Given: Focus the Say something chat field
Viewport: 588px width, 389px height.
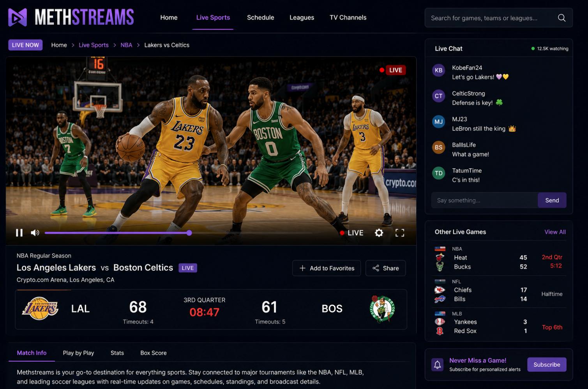Looking at the screenshot, I should click(x=485, y=200).
